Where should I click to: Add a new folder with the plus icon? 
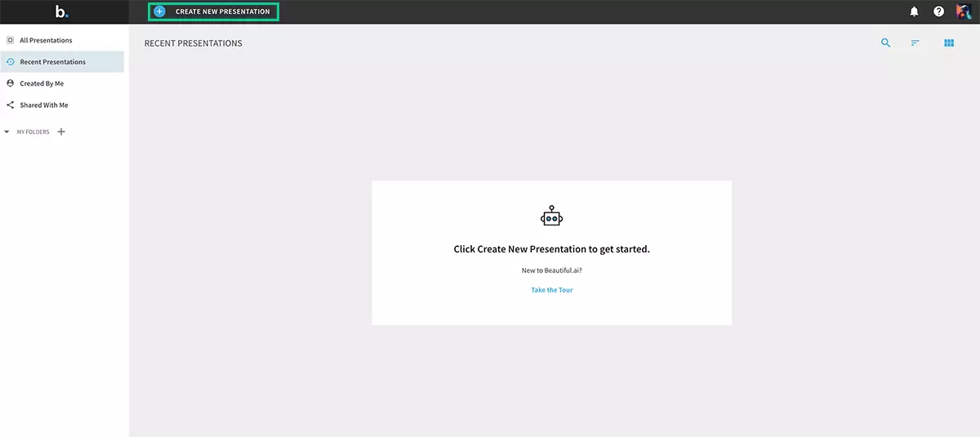point(61,132)
